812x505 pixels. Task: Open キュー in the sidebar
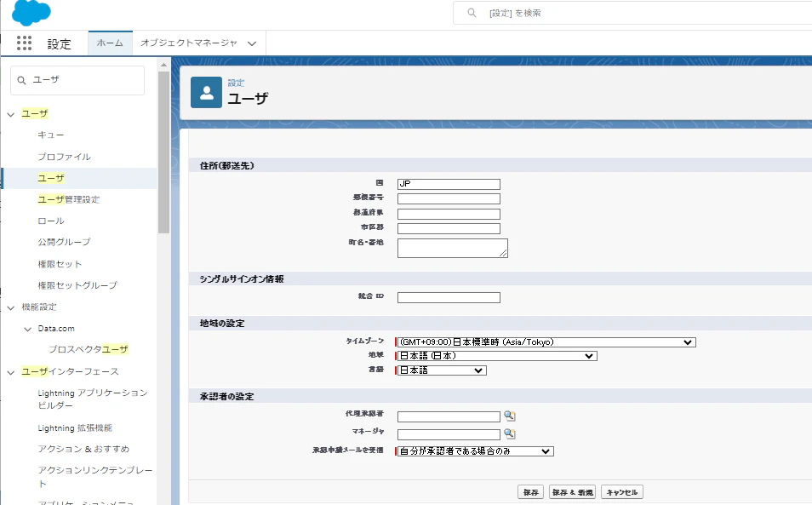tap(51, 135)
